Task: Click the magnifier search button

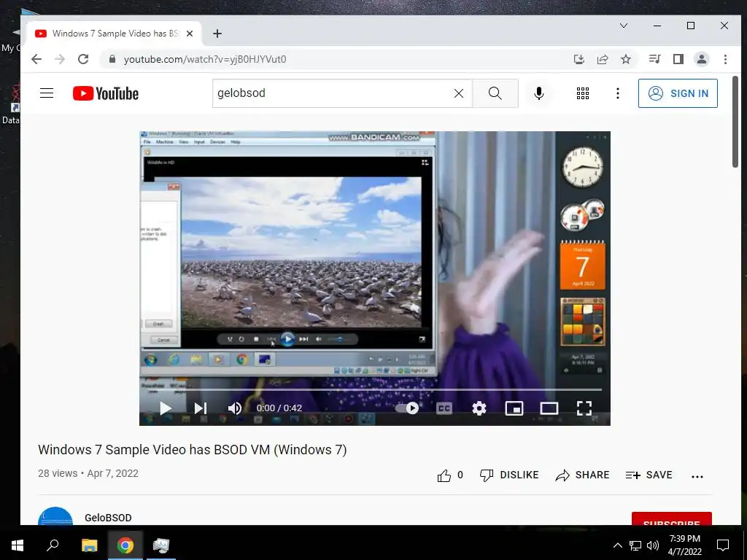Action: pyautogui.click(x=495, y=93)
